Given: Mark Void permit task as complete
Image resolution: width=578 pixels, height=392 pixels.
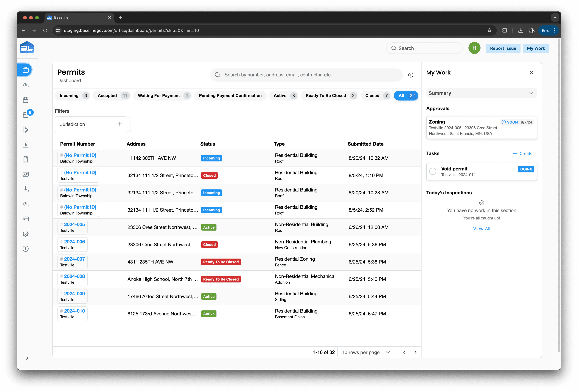Looking at the screenshot, I should click(x=432, y=171).
